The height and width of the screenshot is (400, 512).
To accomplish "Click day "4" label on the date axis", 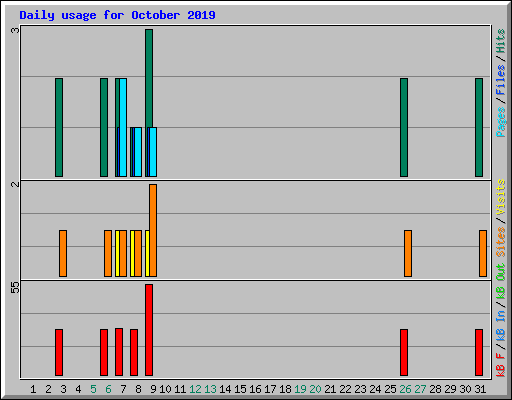I will pos(78,389).
